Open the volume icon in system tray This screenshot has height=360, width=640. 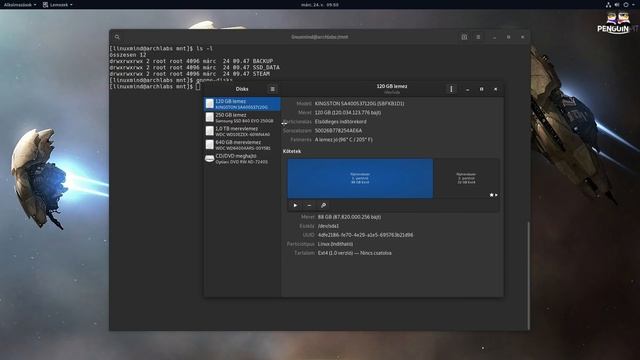click(617, 4)
